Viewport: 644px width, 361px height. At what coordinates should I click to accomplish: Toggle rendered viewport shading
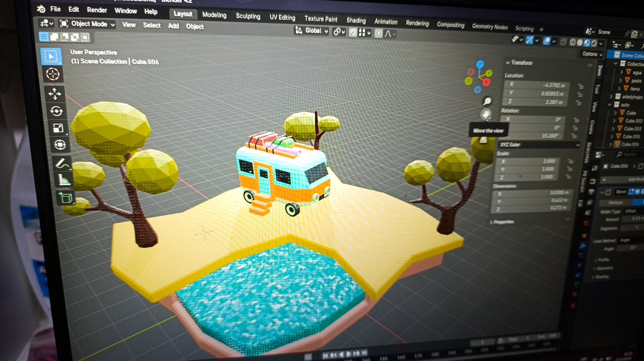[594, 43]
